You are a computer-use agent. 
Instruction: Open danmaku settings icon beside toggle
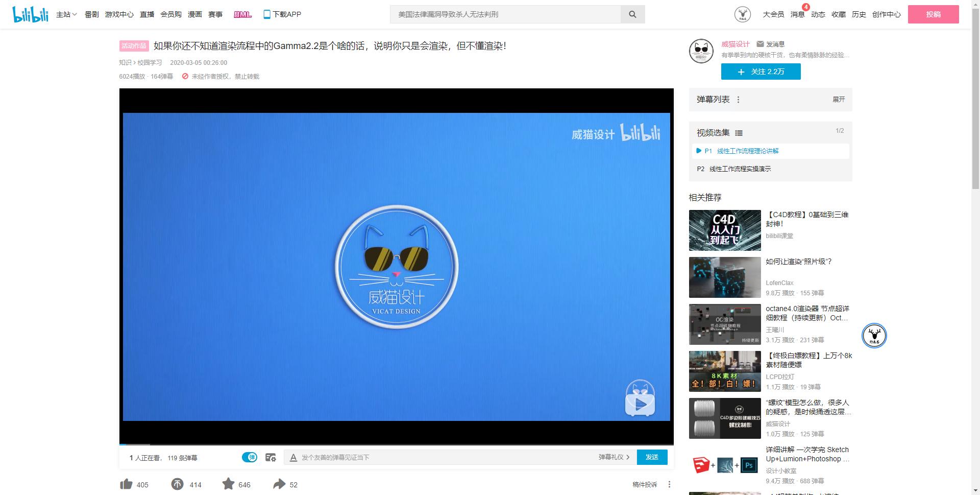[x=271, y=457]
